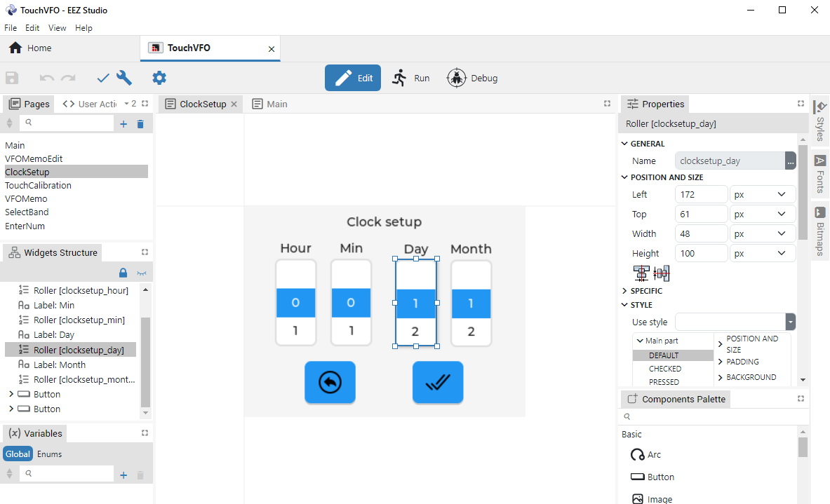
Task: Delete selected page with trash icon
Action: [140, 124]
